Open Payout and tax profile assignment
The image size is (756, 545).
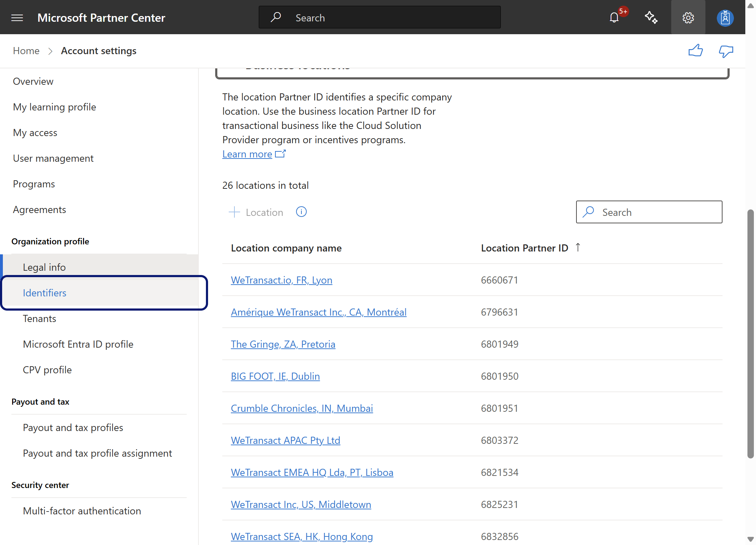(x=97, y=453)
